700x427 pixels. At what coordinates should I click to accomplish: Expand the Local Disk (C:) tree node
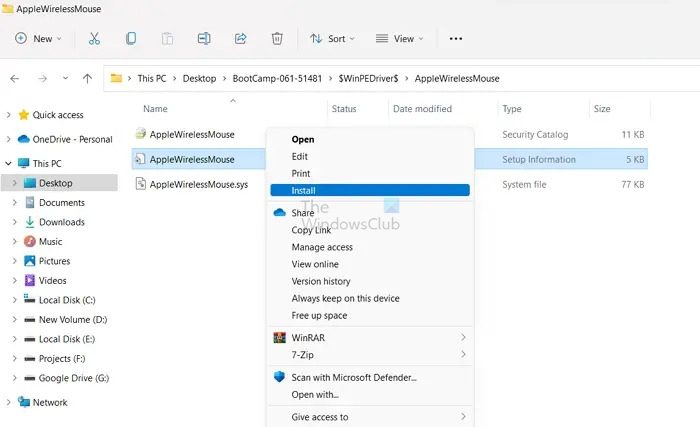click(14, 300)
